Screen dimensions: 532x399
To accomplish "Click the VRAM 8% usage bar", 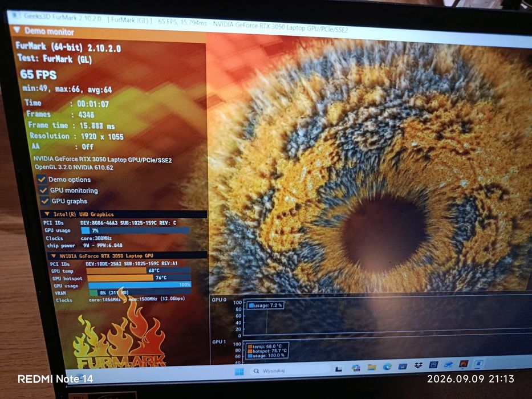I will coord(140,292).
